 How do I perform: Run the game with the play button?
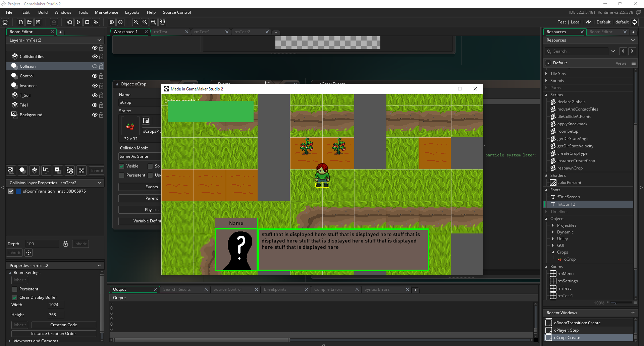coord(78,22)
